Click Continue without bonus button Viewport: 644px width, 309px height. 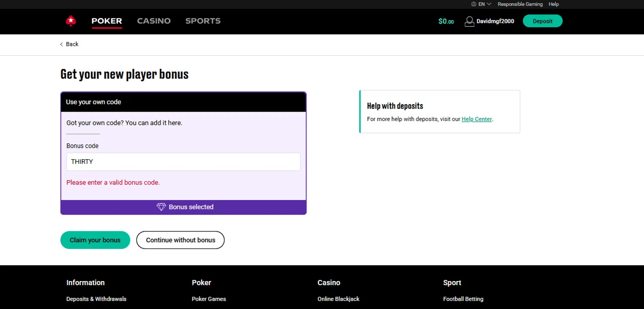coord(180,240)
